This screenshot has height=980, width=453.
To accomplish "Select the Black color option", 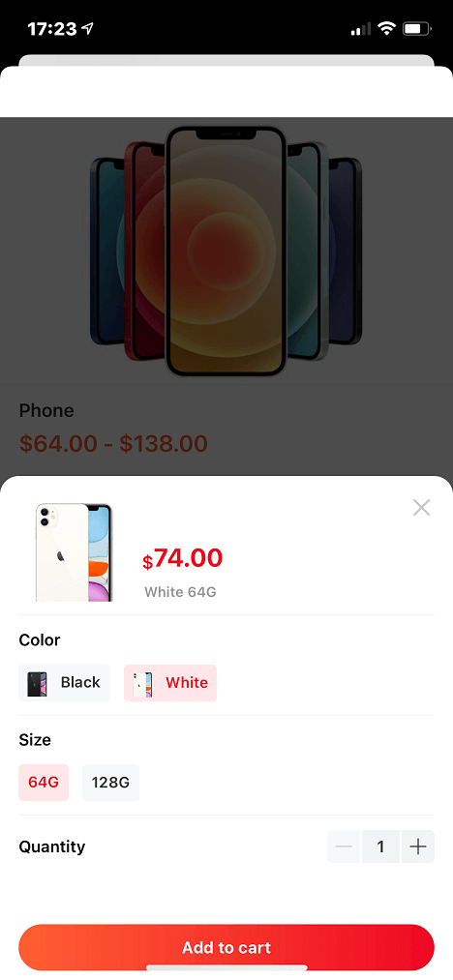I will [65, 682].
